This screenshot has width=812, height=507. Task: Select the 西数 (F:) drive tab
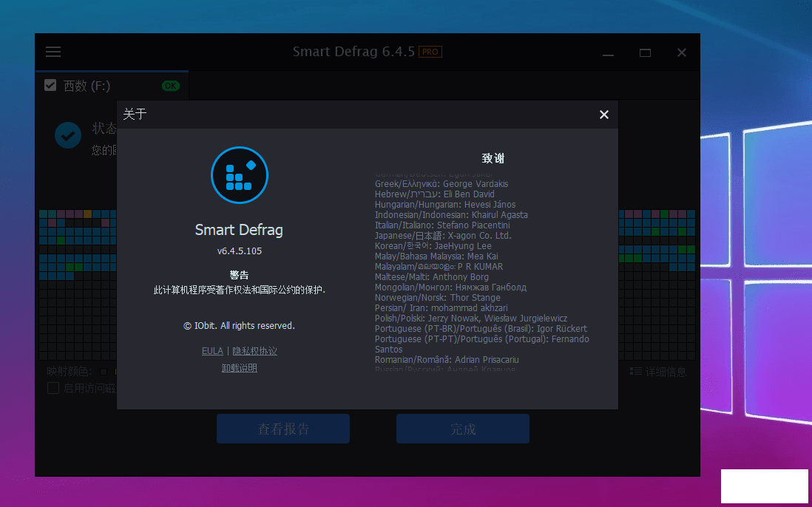112,86
